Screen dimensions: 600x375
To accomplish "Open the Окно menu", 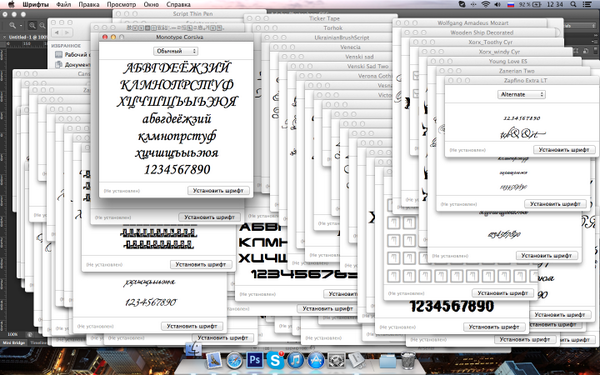I will tap(151, 5).
